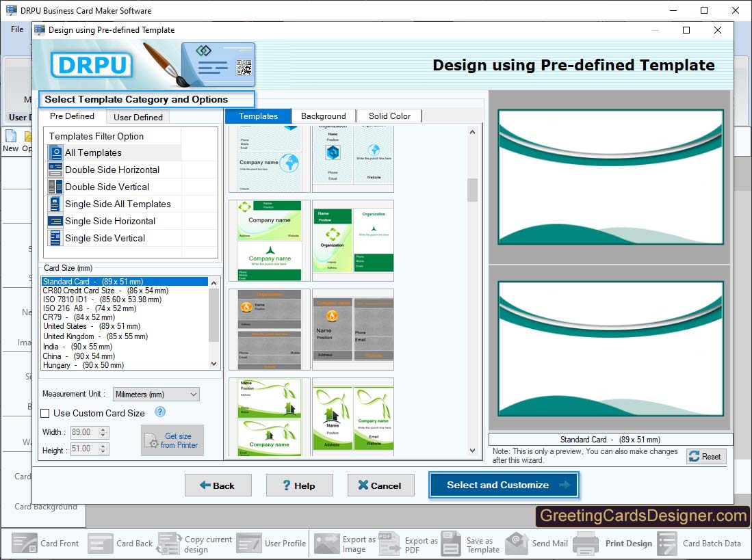Screen dimensions: 752x560
Task: Click the Single Side All Templates icon
Action: point(55,204)
